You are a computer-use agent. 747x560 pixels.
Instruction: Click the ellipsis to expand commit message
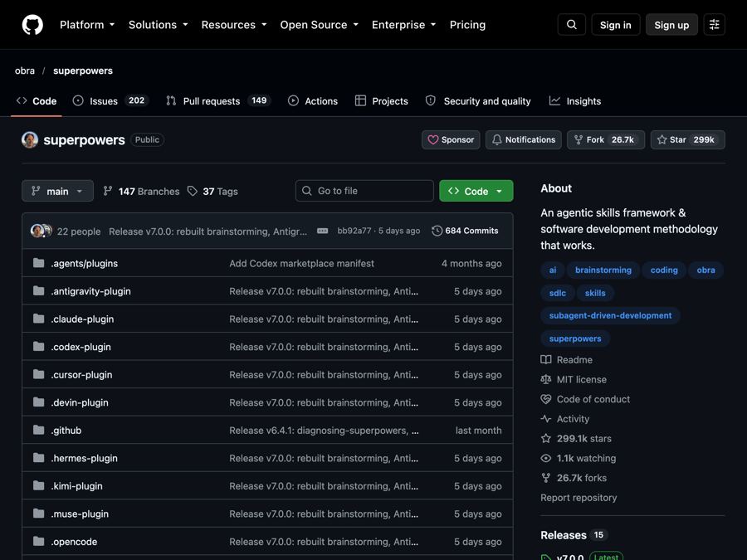(323, 231)
